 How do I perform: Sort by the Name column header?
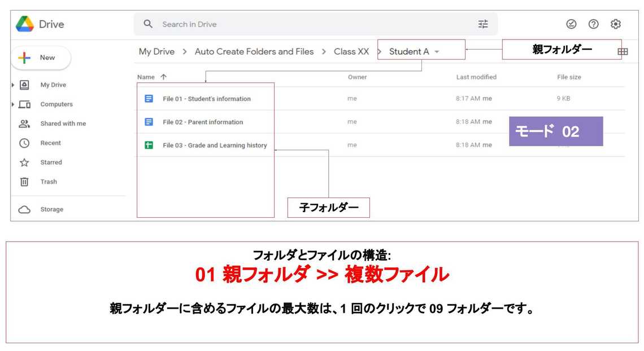(146, 77)
